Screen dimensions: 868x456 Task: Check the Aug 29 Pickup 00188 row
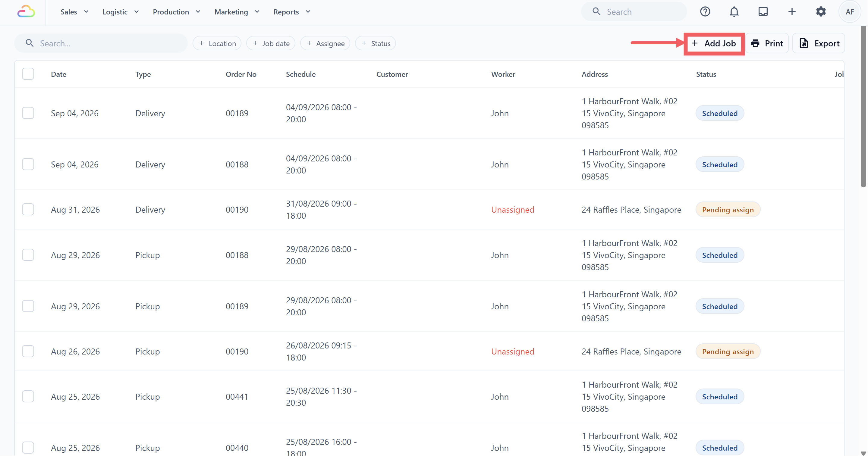click(28, 255)
